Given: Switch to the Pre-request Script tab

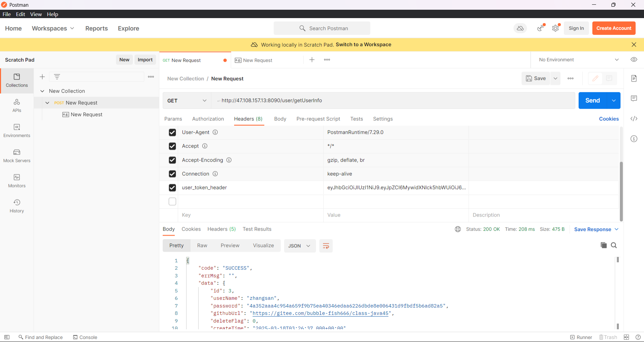Looking at the screenshot, I should [x=318, y=119].
